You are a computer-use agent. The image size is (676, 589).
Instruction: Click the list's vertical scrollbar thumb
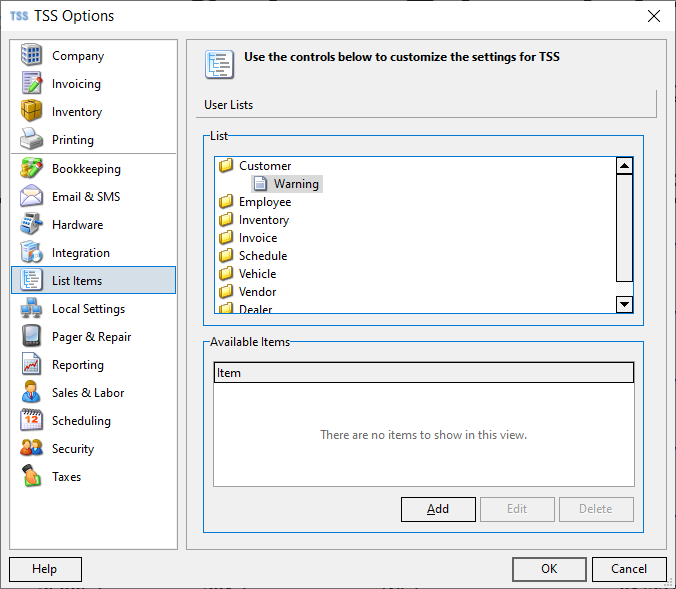pos(624,228)
